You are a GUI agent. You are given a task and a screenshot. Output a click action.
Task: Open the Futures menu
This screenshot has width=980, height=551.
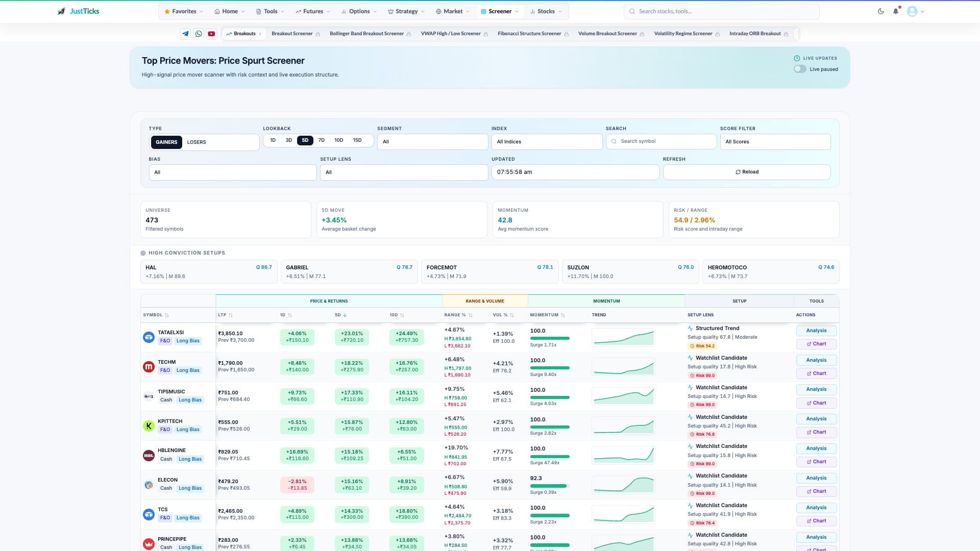313,11
